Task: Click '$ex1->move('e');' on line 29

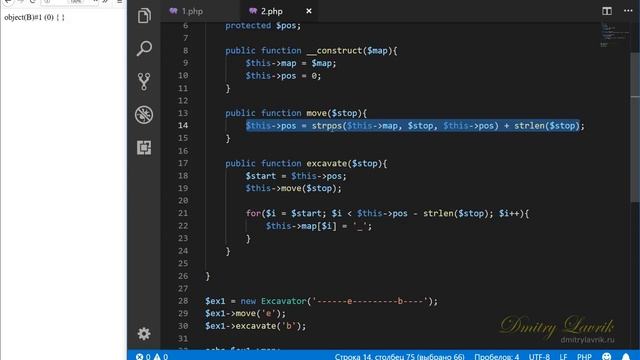Action: pos(245,313)
